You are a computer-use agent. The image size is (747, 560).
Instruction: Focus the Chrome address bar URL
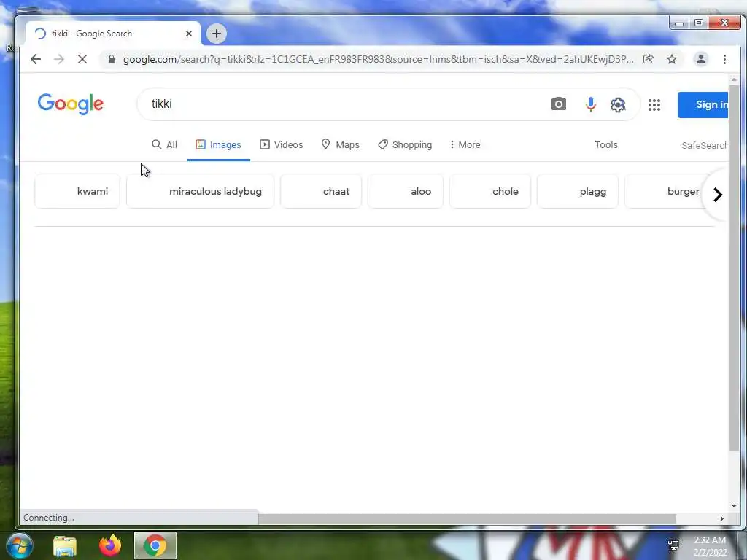379,59
